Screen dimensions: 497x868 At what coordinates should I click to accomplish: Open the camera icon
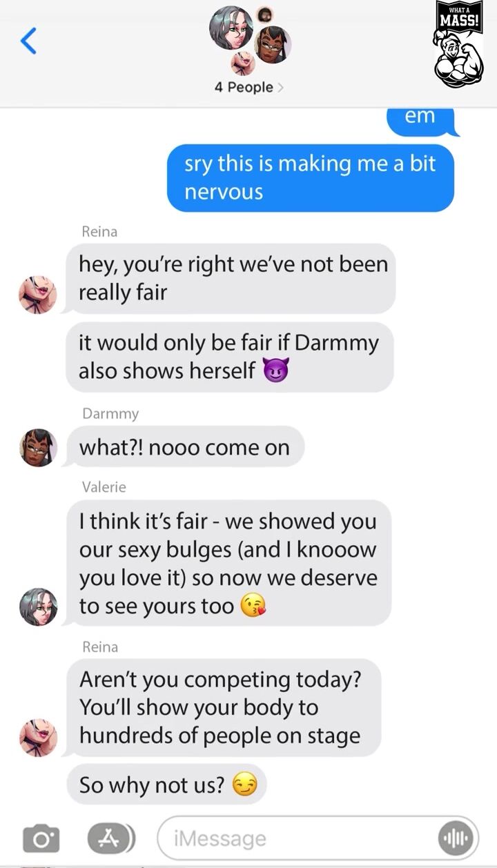click(x=41, y=839)
